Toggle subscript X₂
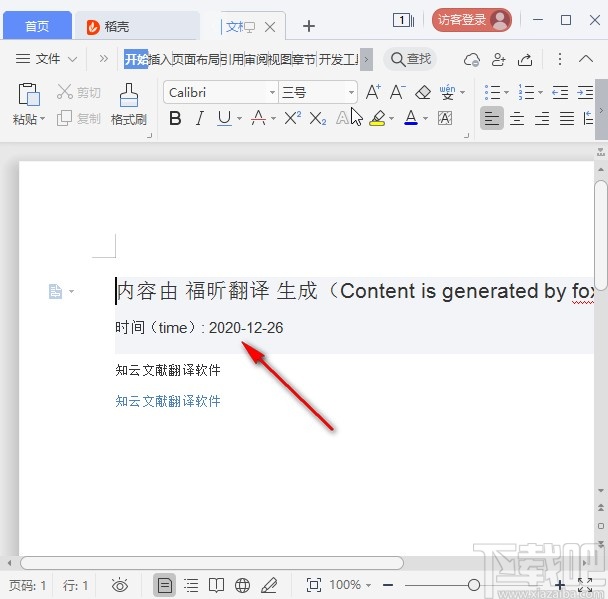The height and width of the screenshot is (599, 608). [318, 119]
